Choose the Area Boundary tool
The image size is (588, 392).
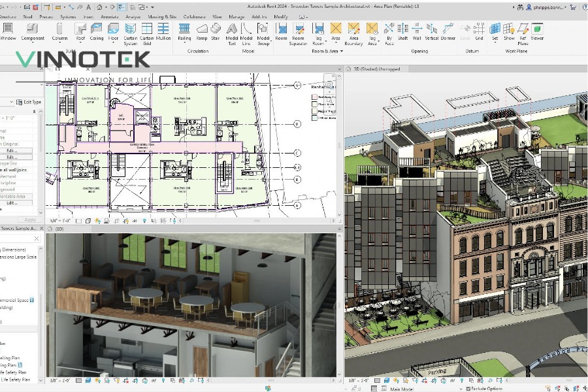[353, 34]
